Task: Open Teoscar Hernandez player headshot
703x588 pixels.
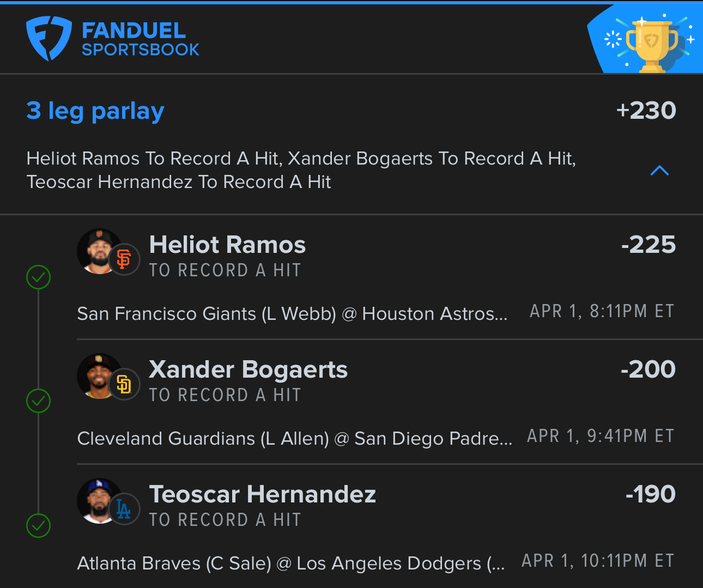Action: [99, 501]
